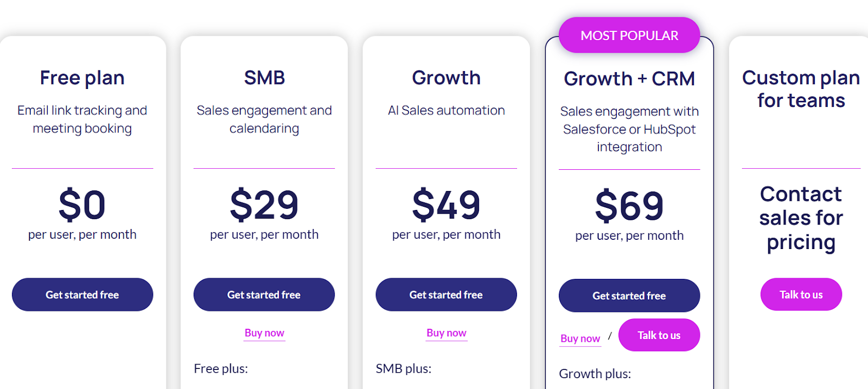Select the MOST POPULAR badge
This screenshot has width=868, height=389.
[629, 35]
